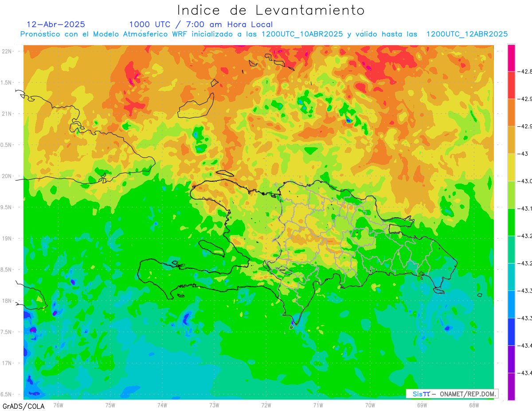Click the '21N' latitude label

pos(7,114)
